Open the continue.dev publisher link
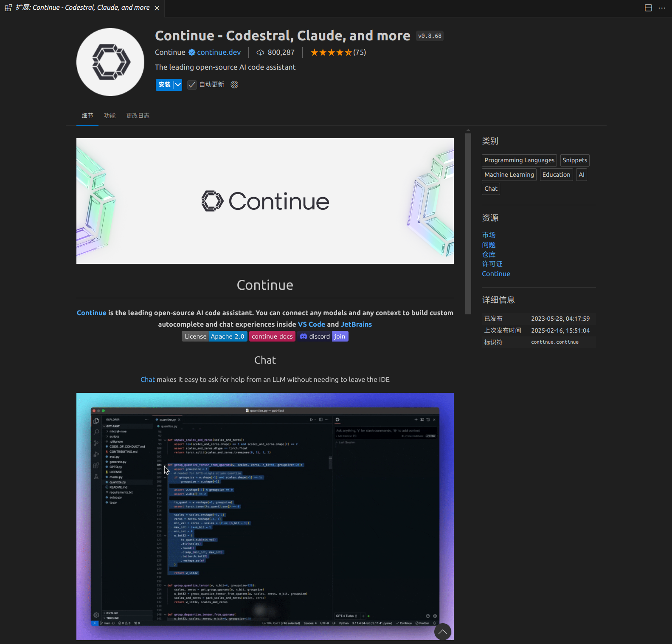Image resolution: width=672 pixels, height=644 pixels. click(219, 52)
